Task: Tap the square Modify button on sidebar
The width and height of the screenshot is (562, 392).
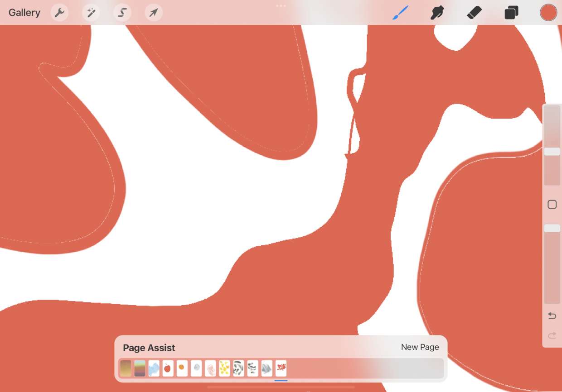Action: pos(552,205)
